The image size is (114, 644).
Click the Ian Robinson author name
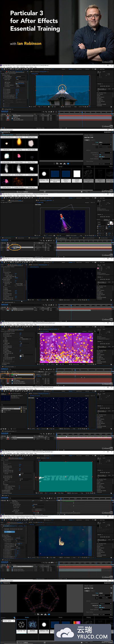[29, 44]
